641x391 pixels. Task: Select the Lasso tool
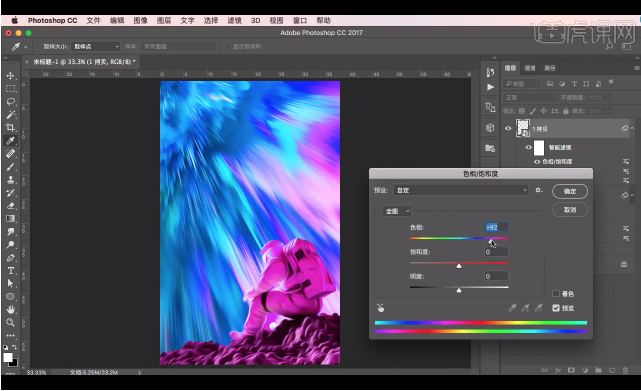[x=11, y=101]
